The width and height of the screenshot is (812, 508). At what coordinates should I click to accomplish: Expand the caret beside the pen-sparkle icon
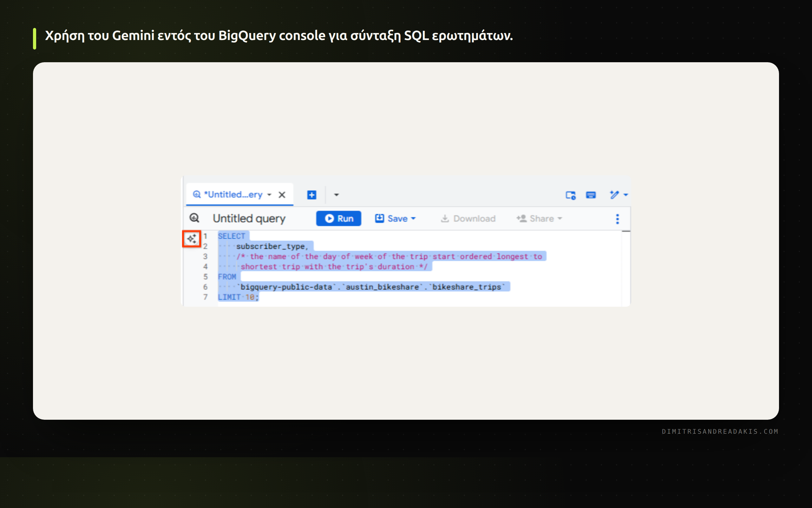pos(626,195)
